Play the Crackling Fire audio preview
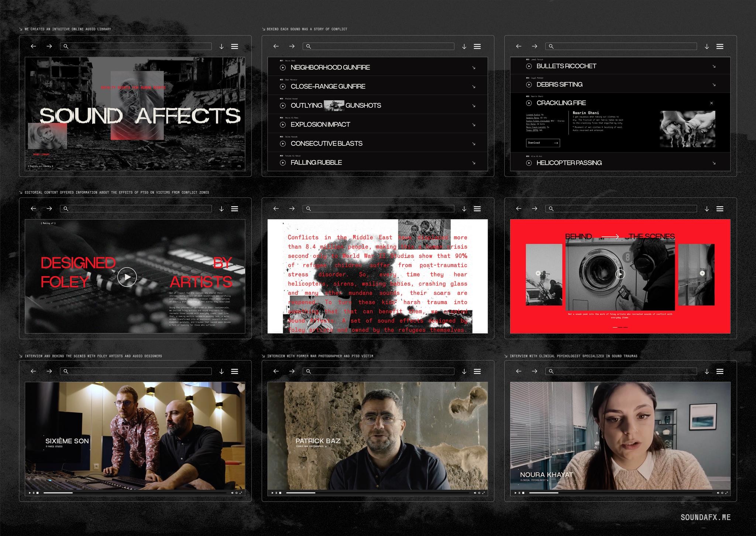The height and width of the screenshot is (536, 756). 529,103
